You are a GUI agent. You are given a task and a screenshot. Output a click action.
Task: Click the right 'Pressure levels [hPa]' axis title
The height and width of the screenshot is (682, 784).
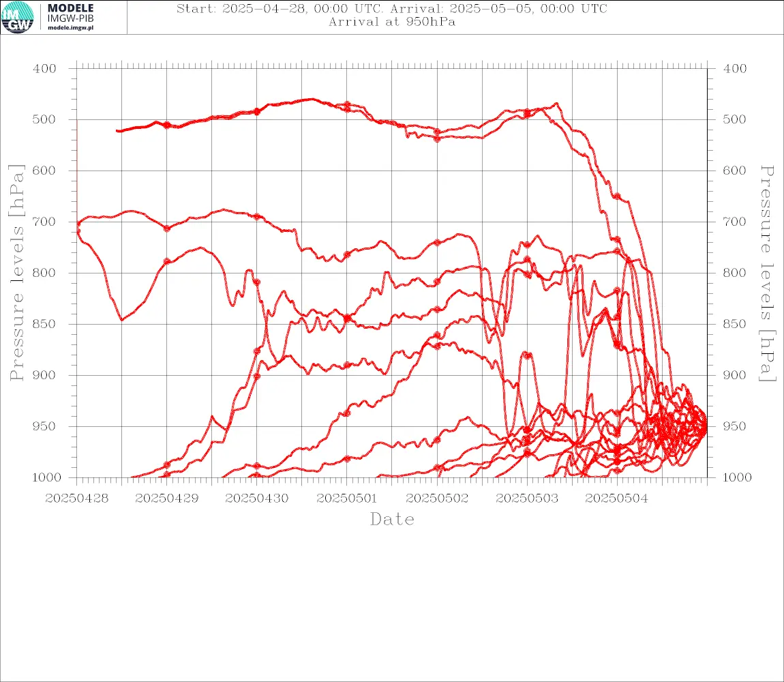[x=768, y=273]
